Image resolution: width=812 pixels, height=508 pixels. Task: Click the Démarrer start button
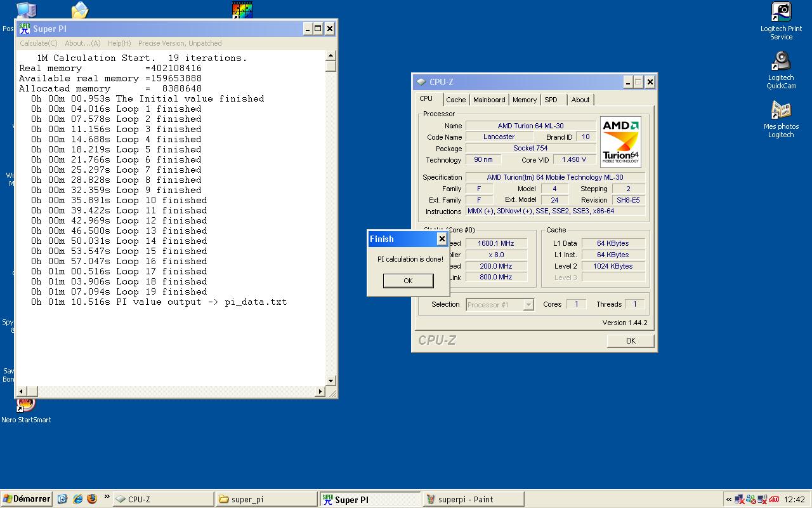[x=27, y=499]
